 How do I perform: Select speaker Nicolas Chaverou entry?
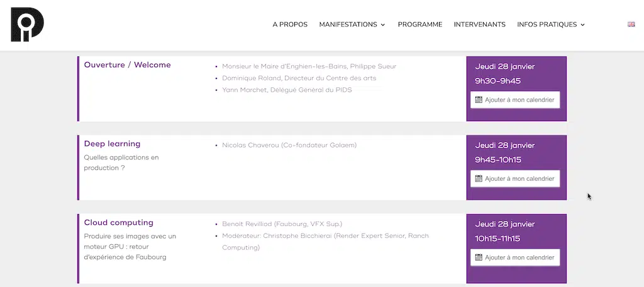click(289, 145)
